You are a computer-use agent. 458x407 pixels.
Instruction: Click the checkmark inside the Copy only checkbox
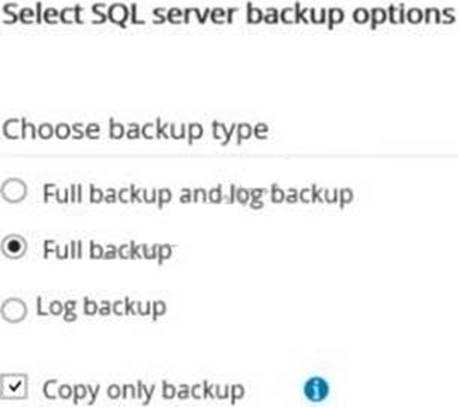coord(15,387)
